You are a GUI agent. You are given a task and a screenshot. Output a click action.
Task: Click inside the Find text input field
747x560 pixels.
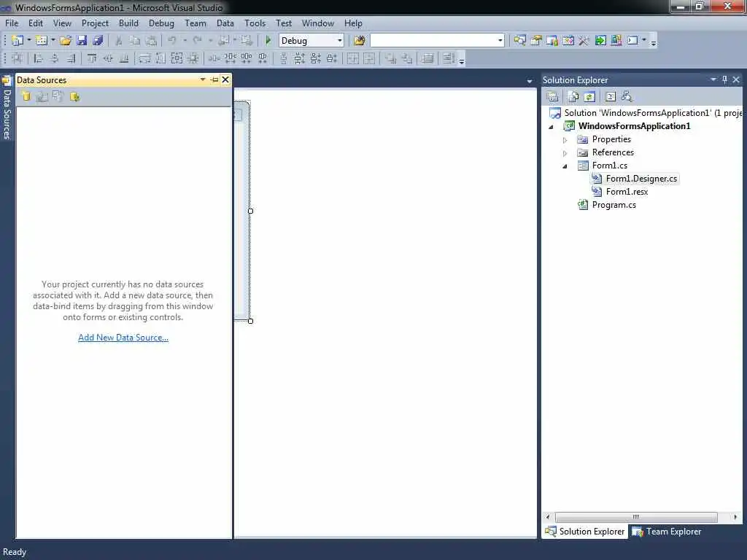pyautogui.click(x=433, y=41)
